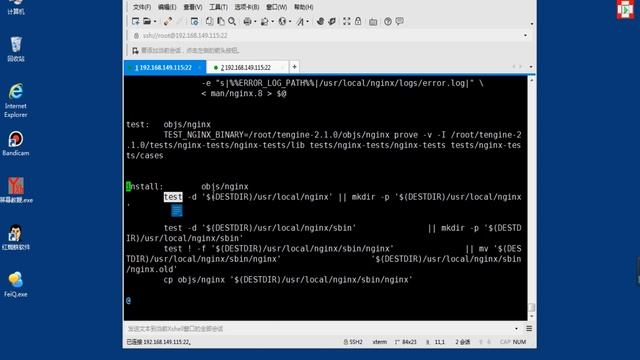This screenshot has width=640, height=360.
Task: Close tab 1 192.168.149.115:22
Action: [x=200, y=67]
